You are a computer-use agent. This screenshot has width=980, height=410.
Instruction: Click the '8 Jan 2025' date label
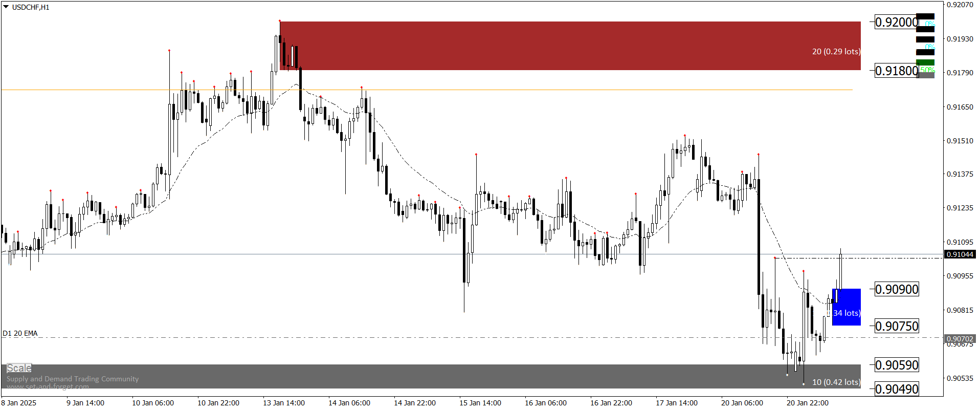19,403
